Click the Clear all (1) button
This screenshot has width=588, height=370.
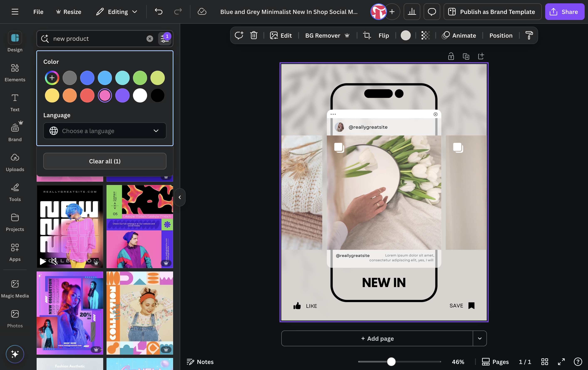[105, 161]
